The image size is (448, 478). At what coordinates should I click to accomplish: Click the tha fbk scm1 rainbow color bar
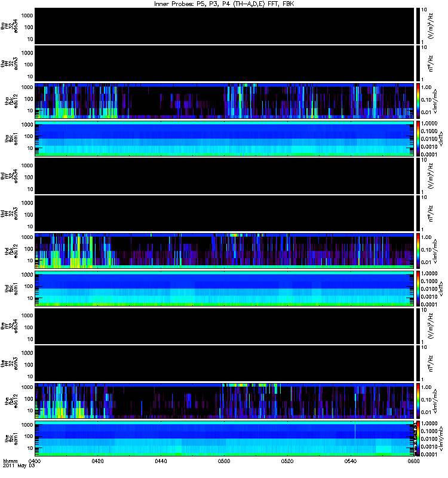[418, 139]
